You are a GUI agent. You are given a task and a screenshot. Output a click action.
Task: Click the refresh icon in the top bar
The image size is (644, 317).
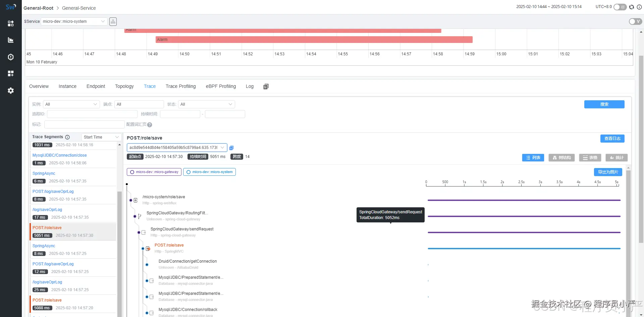click(x=632, y=7)
